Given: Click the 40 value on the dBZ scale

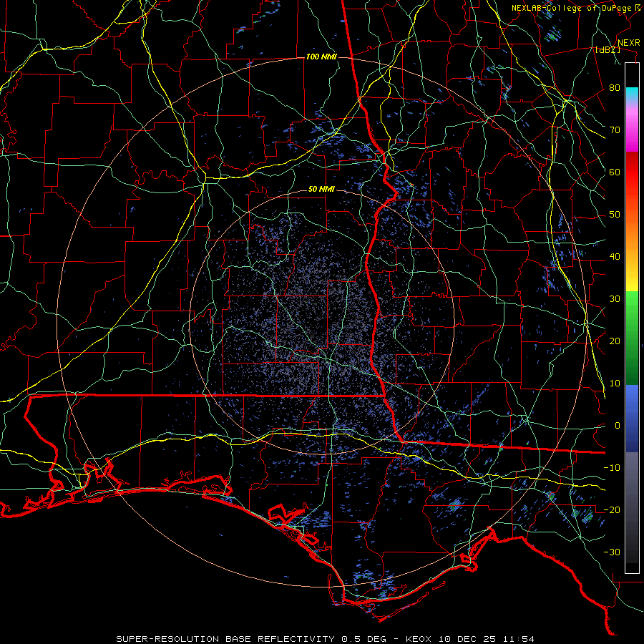Looking at the screenshot, I should pyautogui.click(x=615, y=257).
